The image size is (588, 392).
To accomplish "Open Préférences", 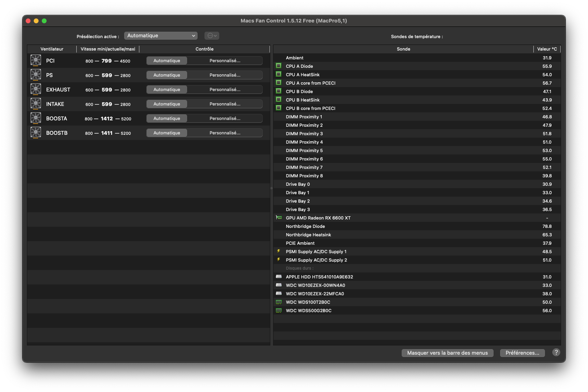I will (522, 353).
